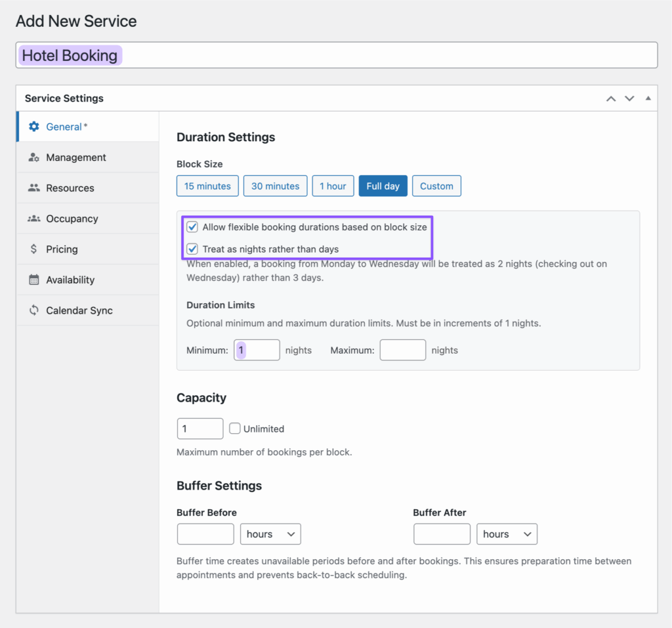Screen dimensions: 672x628
Task: Click the gear icon on the General tab
Action: coord(33,126)
